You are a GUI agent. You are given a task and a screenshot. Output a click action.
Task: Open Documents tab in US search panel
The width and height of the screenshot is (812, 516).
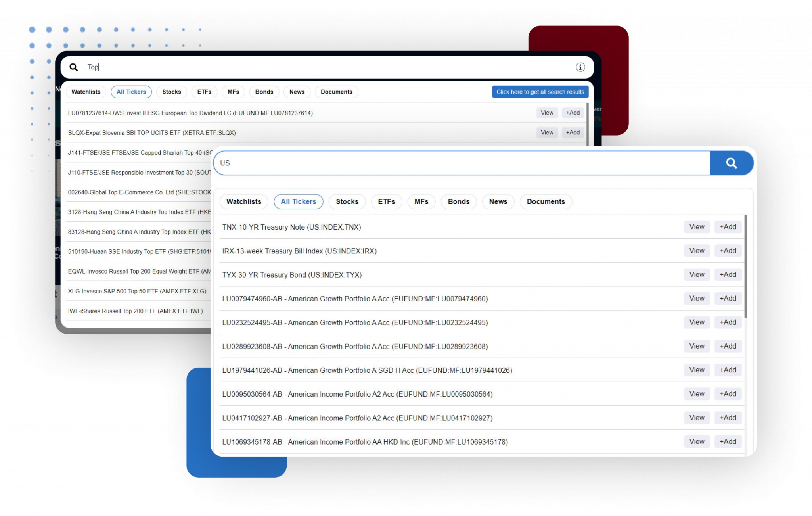(546, 201)
